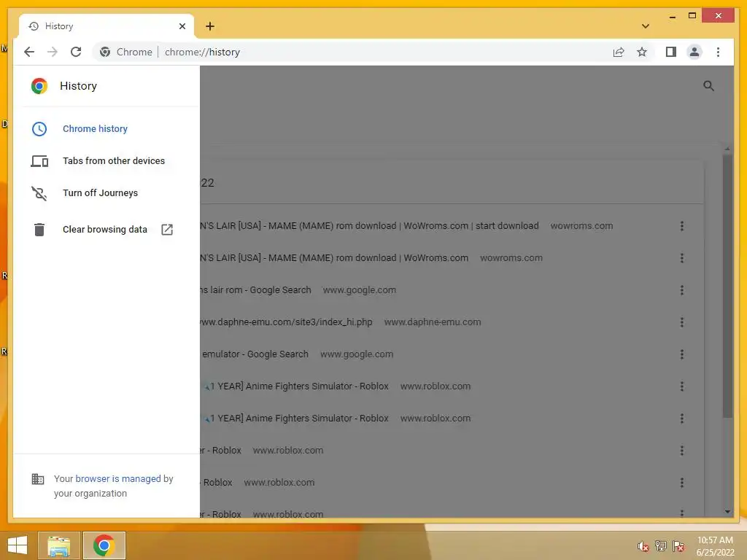747x560 pixels.
Task: Reload the history page
Action: (76, 52)
